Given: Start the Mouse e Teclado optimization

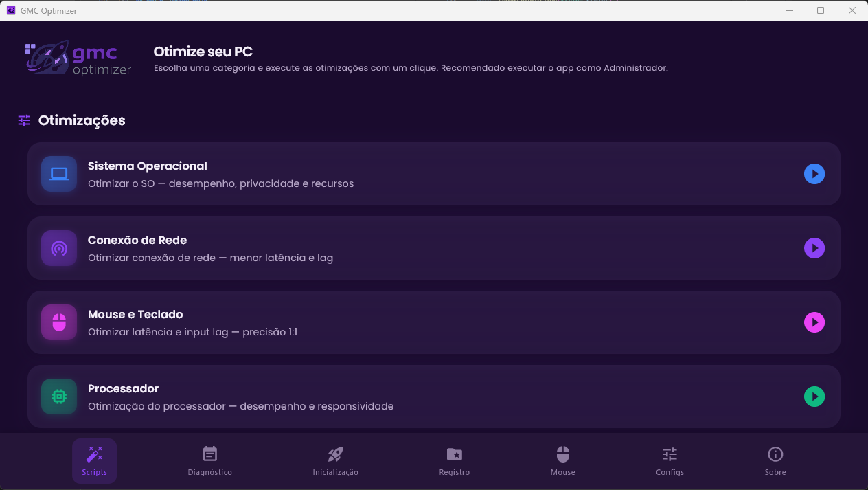Looking at the screenshot, I should coord(814,322).
